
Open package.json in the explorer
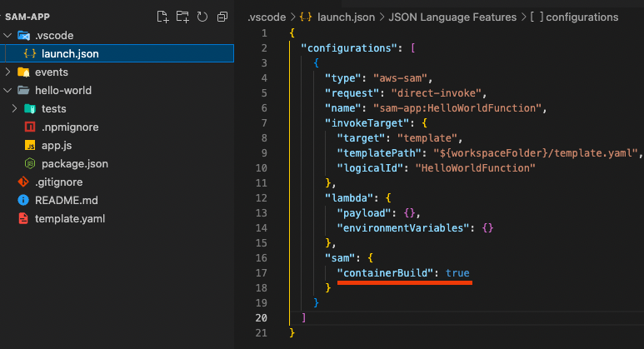point(75,164)
